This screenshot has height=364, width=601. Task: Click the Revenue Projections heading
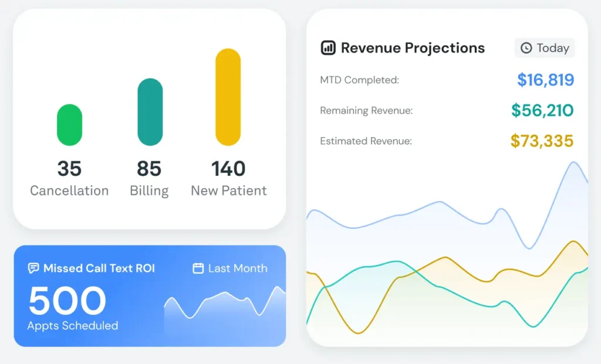click(x=413, y=48)
